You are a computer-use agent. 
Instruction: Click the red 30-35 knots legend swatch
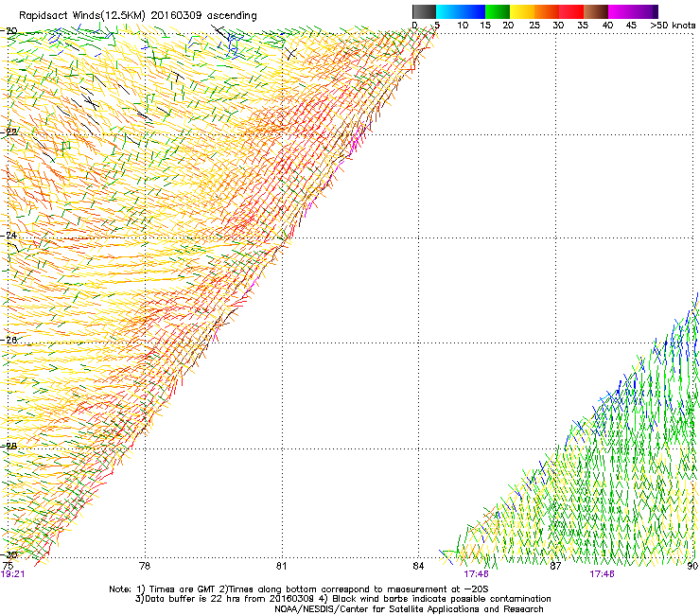coord(571,11)
